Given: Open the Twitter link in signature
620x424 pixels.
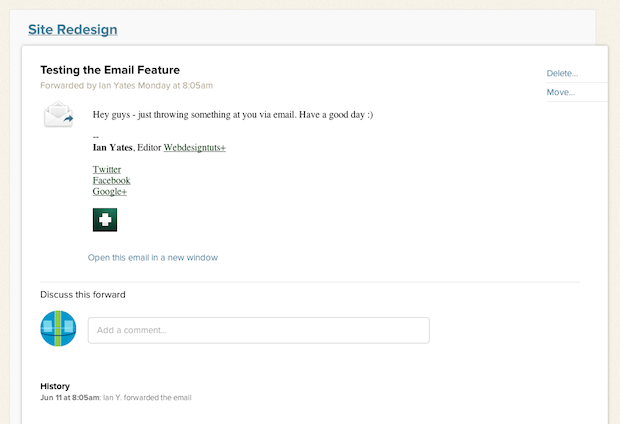Looking at the screenshot, I should point(107,169).
